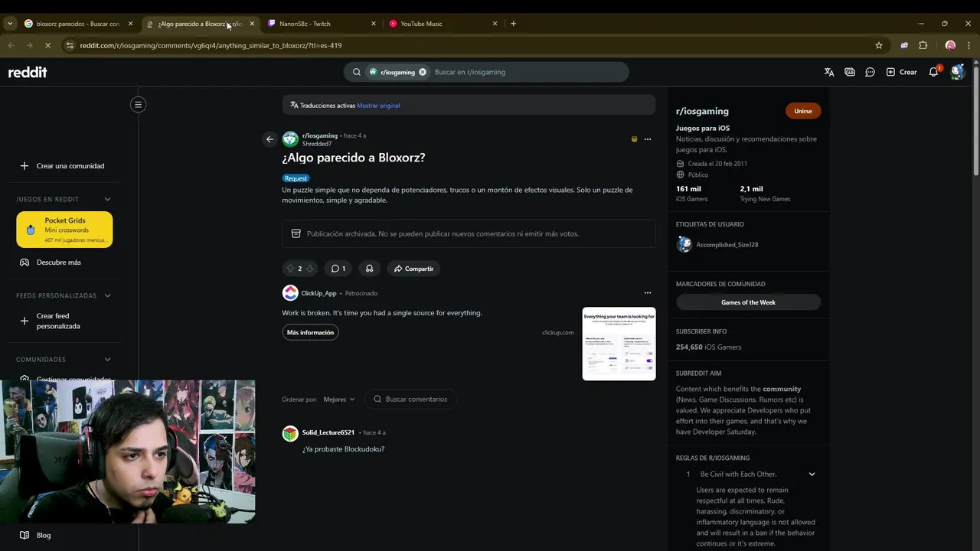Click the Solid_Lecture6521 commenter avatar
Viewport: 980px width, 551px height.
pos(290,434)
